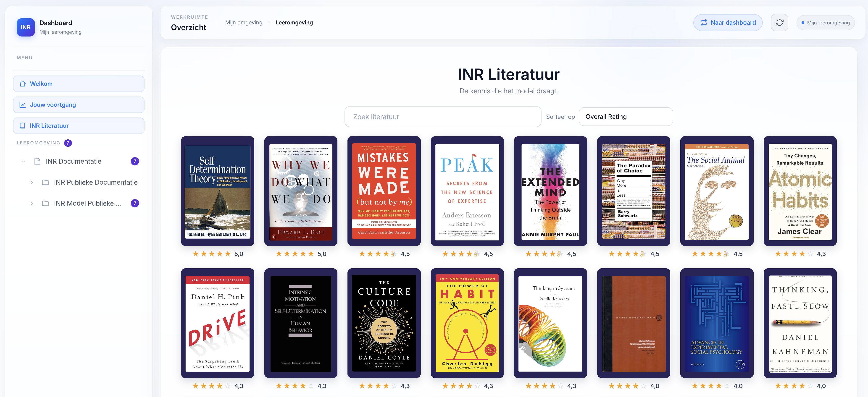Click the INR Literatuur page heading
Screen dimensions: 868x397
(508, 74)
